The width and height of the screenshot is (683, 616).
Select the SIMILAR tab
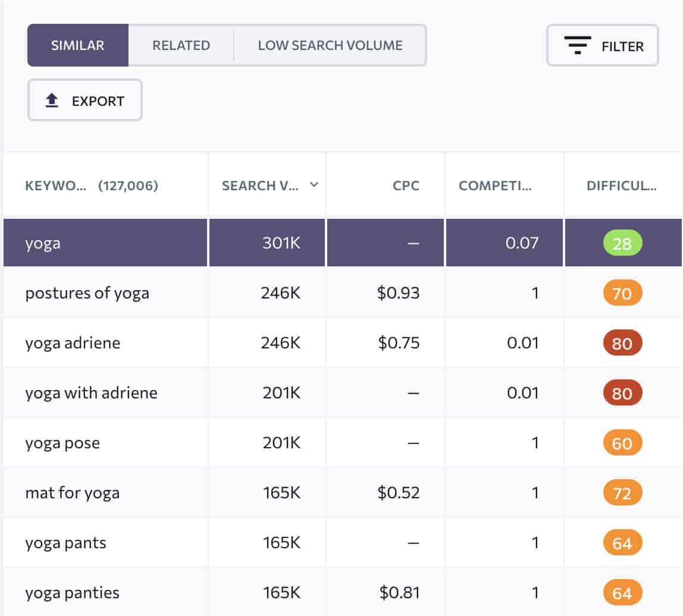coord(78,45)
